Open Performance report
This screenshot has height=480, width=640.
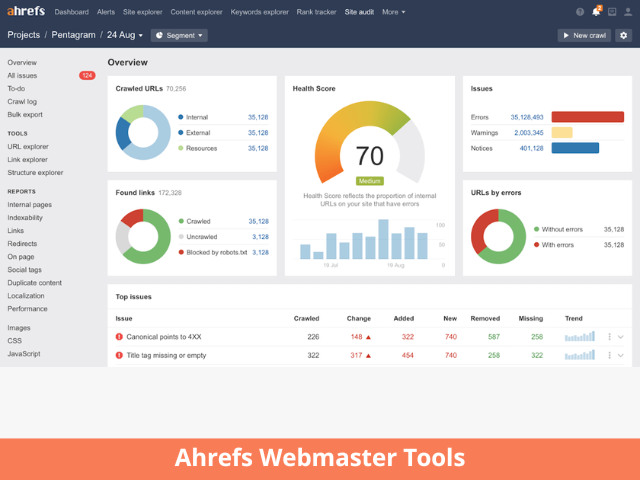27,309
